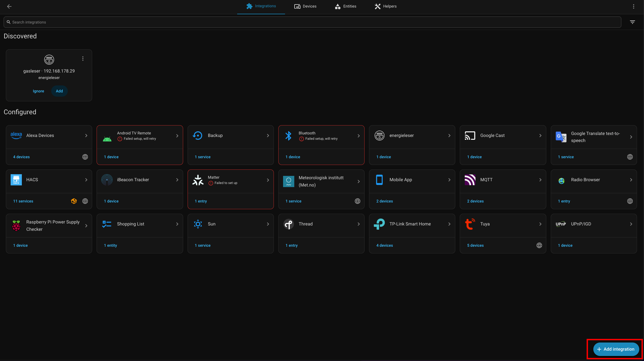Click the Google Translate icon

[x=561, y=137]
